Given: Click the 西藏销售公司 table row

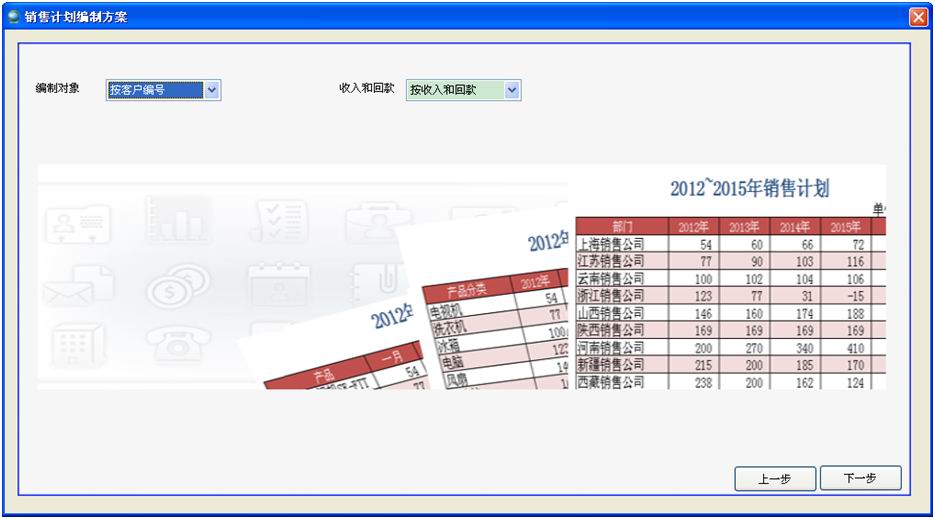Looking at the screenshot, I should click(611, 381).
